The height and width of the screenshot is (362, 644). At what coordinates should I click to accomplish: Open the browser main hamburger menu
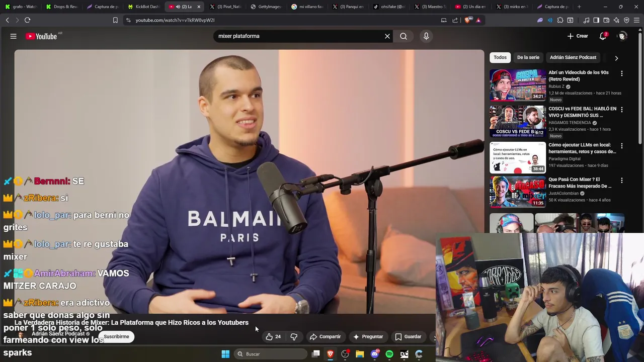[x=637, y=20]
